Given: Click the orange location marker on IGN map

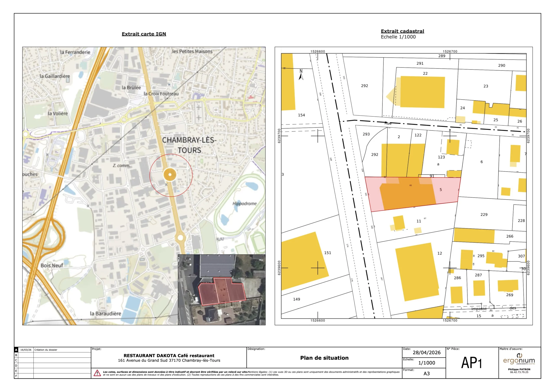Looking at the screenshot, I should (x=170, y=174).
